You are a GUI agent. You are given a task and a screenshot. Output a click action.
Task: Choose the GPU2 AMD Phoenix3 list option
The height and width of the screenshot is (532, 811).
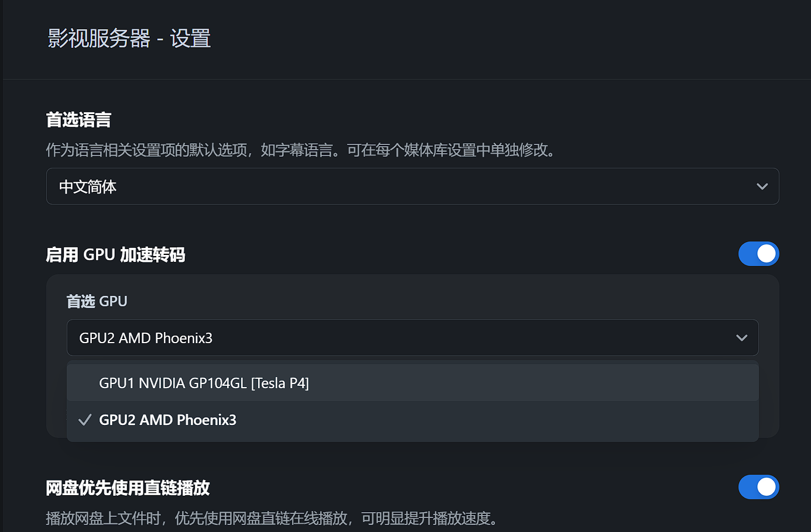pyautogui.click(x=167, y=420)
